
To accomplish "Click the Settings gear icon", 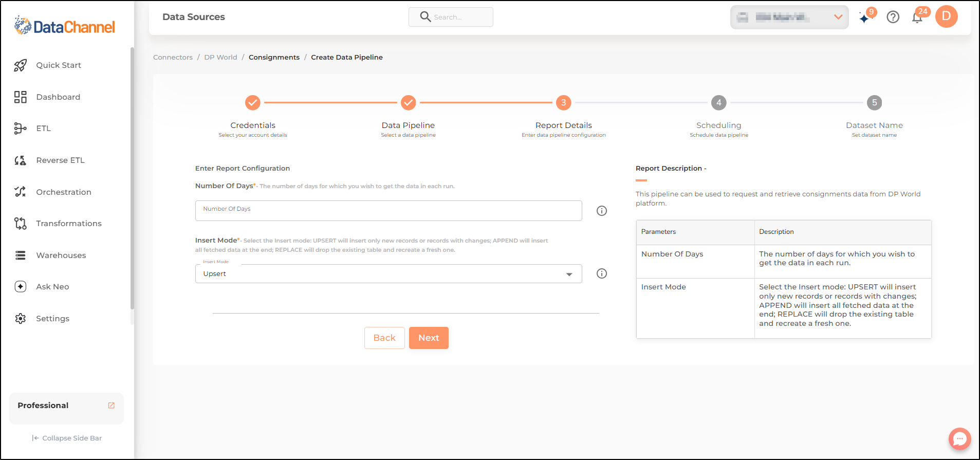I will click(21, 319).
